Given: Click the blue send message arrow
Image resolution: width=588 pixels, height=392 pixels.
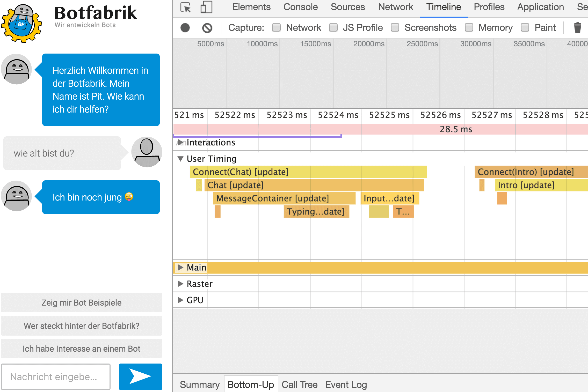Looking at the screenshot, I should [x=140, y=376].
